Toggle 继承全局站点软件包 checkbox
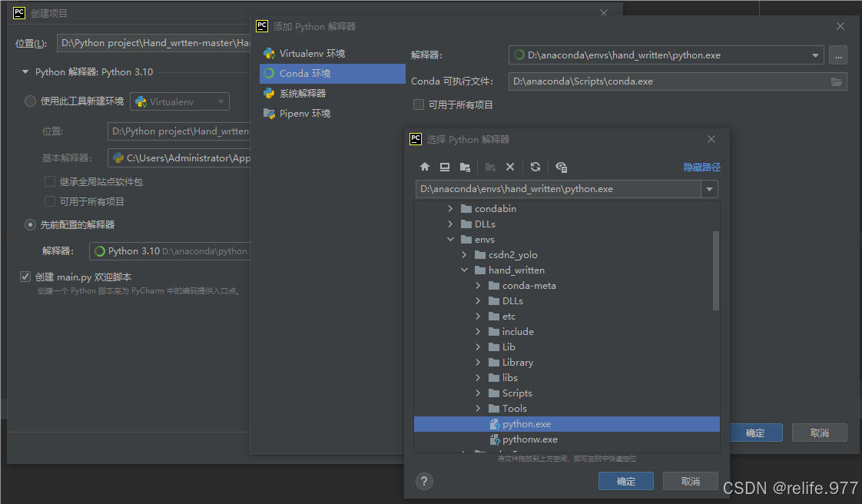This screenshot has width=862, height=504. pyautogui.click(x=49, y=181)
